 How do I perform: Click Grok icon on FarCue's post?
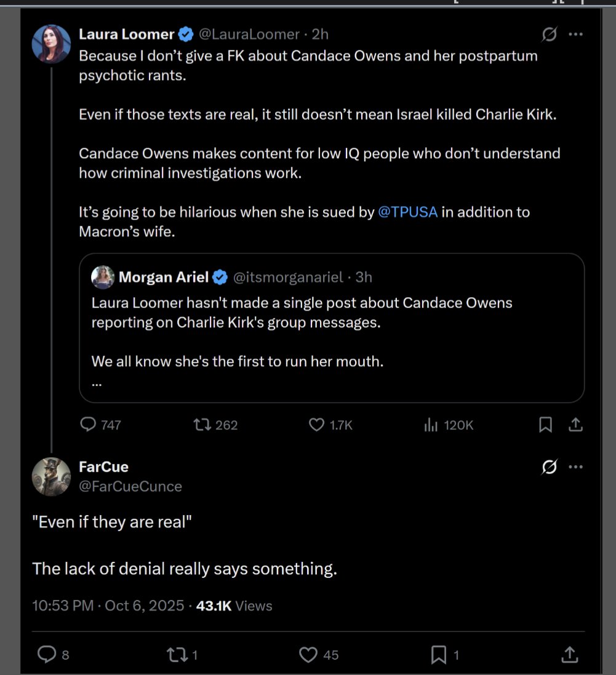coord(549,468)
